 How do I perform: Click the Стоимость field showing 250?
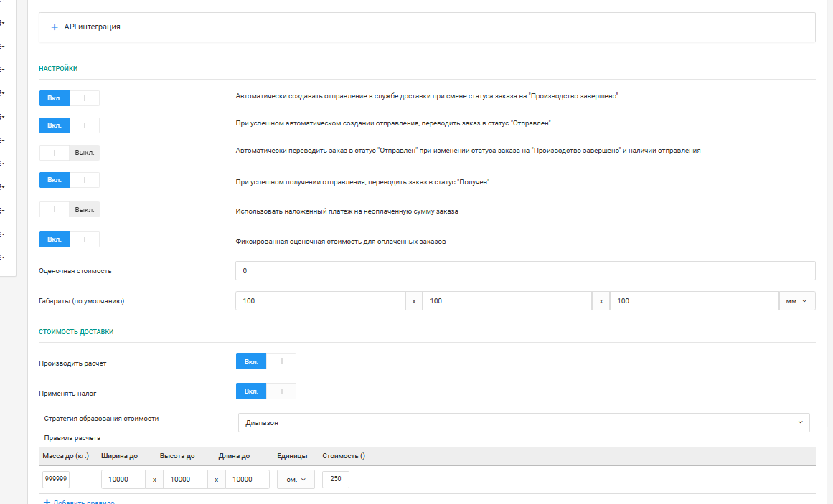coord(336,479)
